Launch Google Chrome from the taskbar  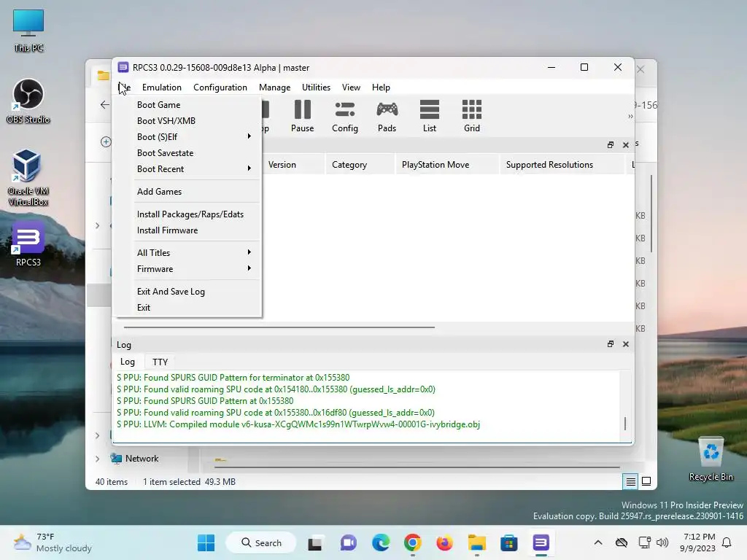413,542
